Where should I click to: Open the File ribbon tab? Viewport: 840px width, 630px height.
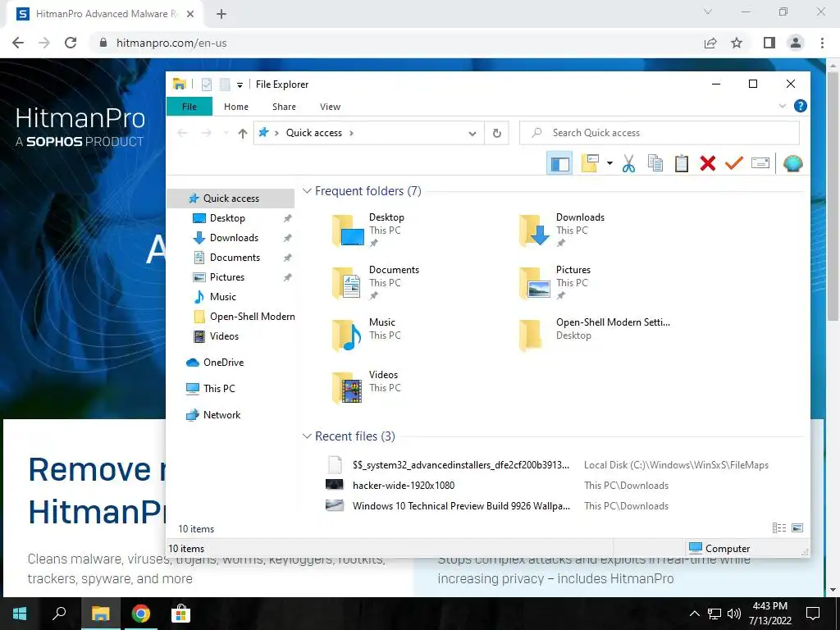click(x=189, y=107)
